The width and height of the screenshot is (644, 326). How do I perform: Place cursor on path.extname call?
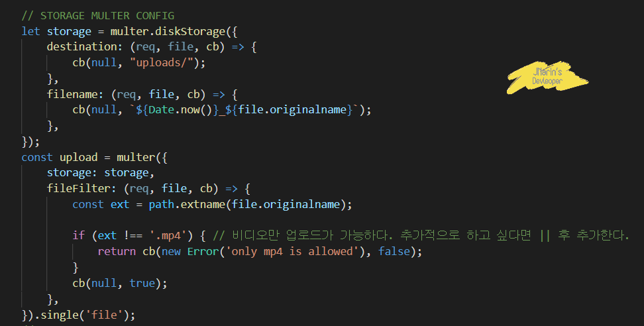(x=186, y=204)
